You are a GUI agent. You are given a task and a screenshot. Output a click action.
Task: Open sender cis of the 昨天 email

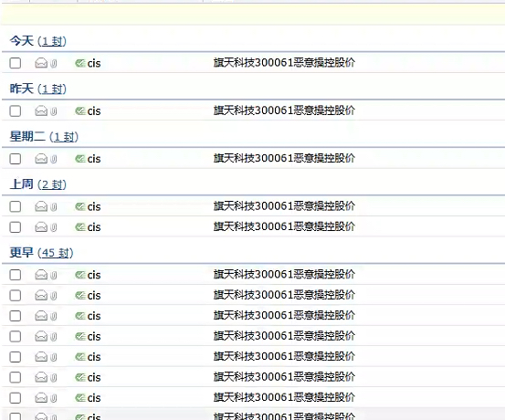click(94, 111)
